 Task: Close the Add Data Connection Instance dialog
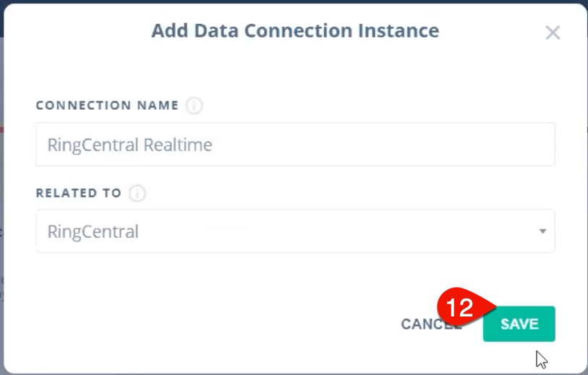pyautogui.click(x=553, y=33)
